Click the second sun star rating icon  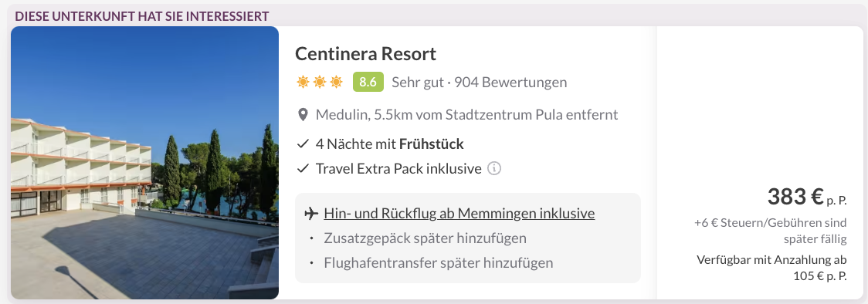pos(320,83)
